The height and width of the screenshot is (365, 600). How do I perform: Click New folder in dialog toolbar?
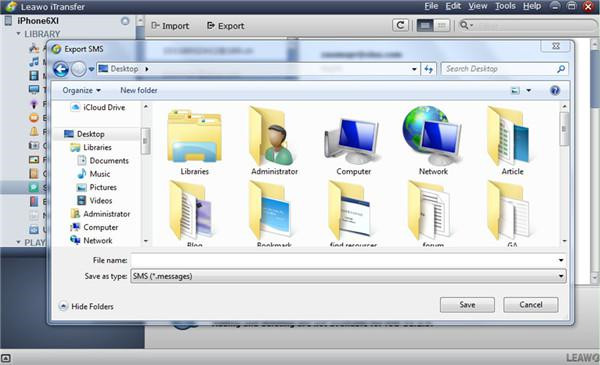(x=139, y=91)
